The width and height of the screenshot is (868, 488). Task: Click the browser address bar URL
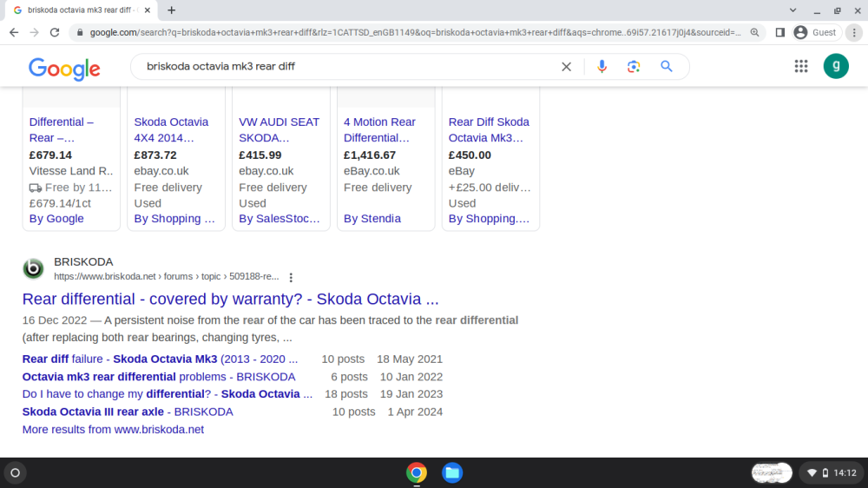click(x=415, y=33)
